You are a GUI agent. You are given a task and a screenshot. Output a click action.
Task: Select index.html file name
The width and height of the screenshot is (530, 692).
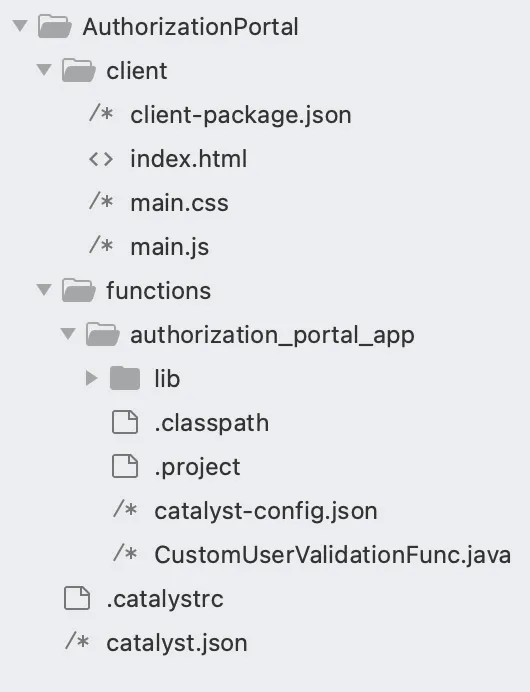[188, 159]
